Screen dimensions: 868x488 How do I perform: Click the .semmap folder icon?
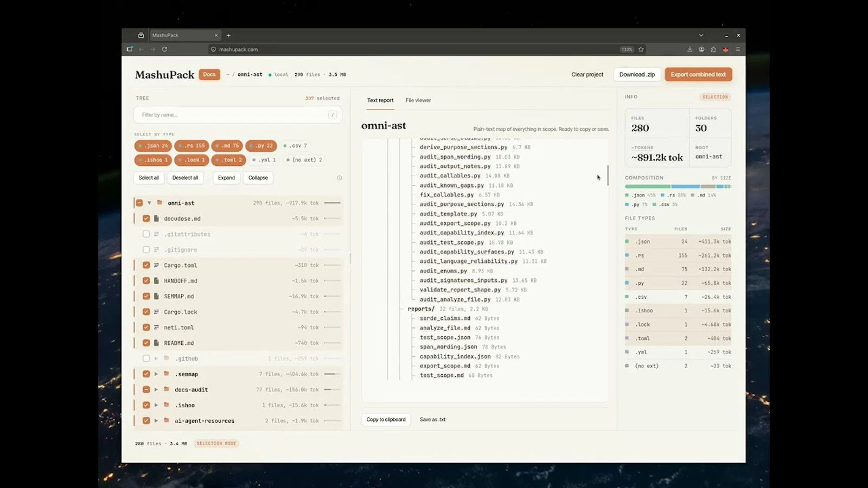click(x=167, y=374)
